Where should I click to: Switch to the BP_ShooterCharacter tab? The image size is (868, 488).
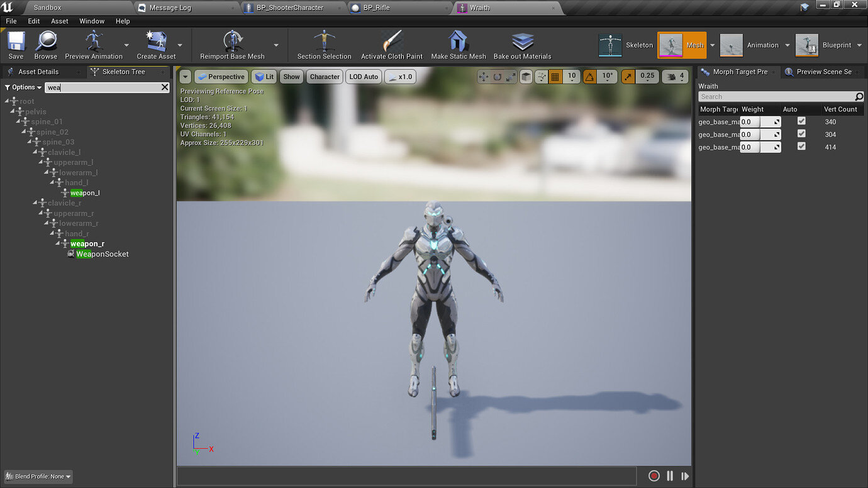289,8
